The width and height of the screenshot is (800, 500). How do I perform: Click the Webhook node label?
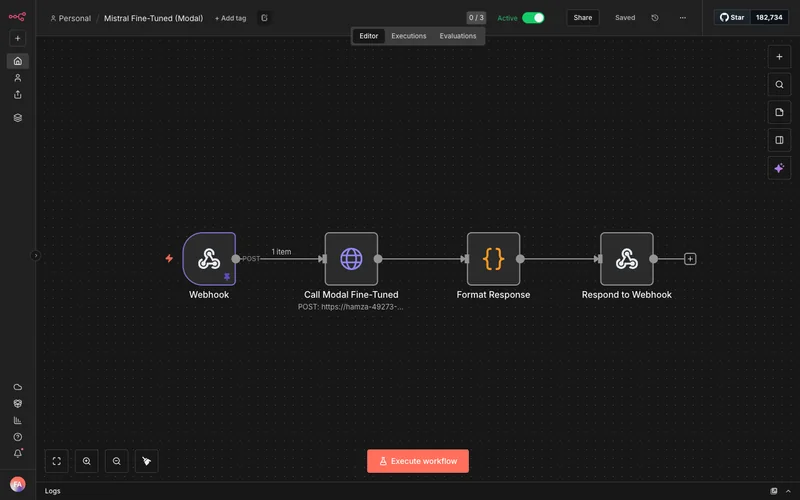point(209,295)
